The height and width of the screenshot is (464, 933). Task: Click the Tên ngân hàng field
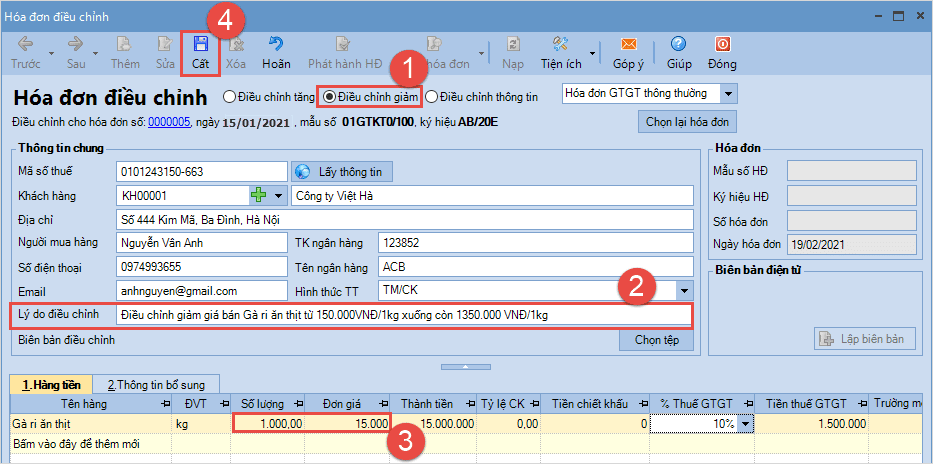(536, 267)
